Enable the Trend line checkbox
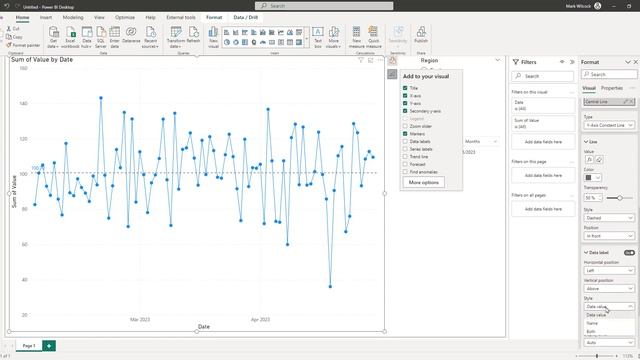640x360 pixels. pyautogui.click(x=405, y=157)
